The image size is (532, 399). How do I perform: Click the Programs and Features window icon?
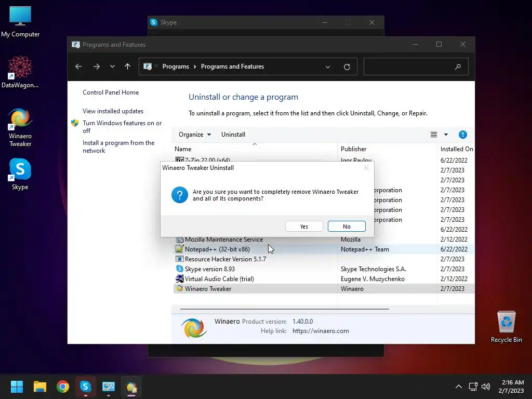76,45
